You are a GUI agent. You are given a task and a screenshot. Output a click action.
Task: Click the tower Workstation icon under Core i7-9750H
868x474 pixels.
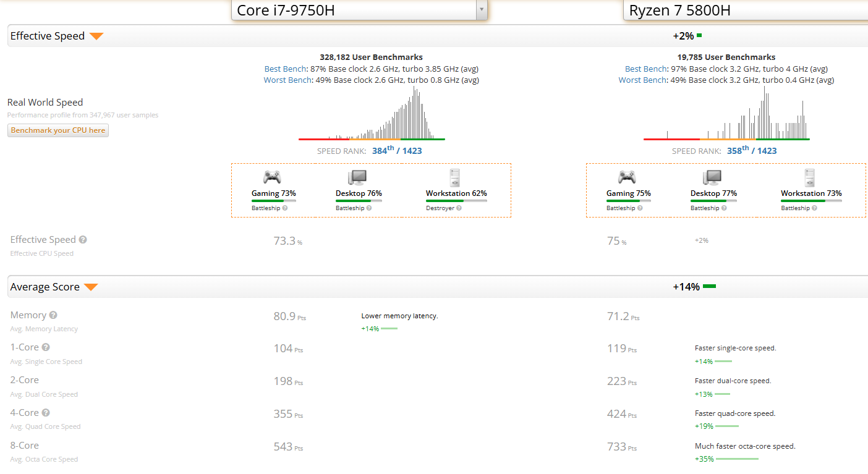[455, 177]
